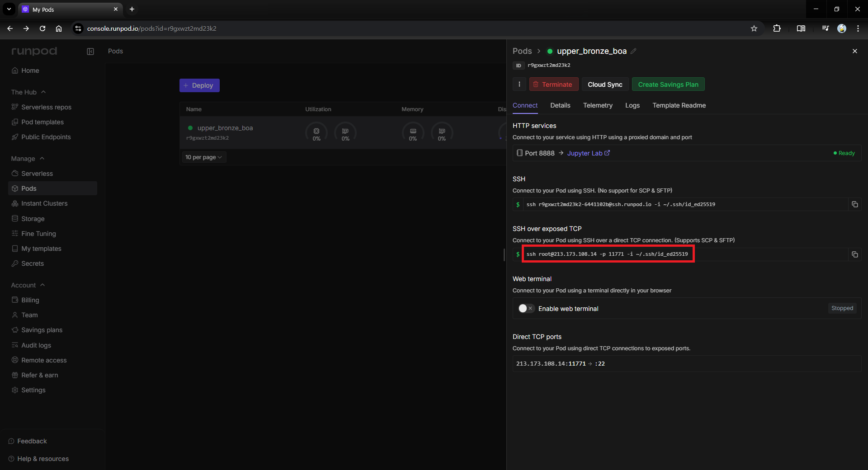
Task: Select the My Pods browser tab
Action: (x=71, y=9)
